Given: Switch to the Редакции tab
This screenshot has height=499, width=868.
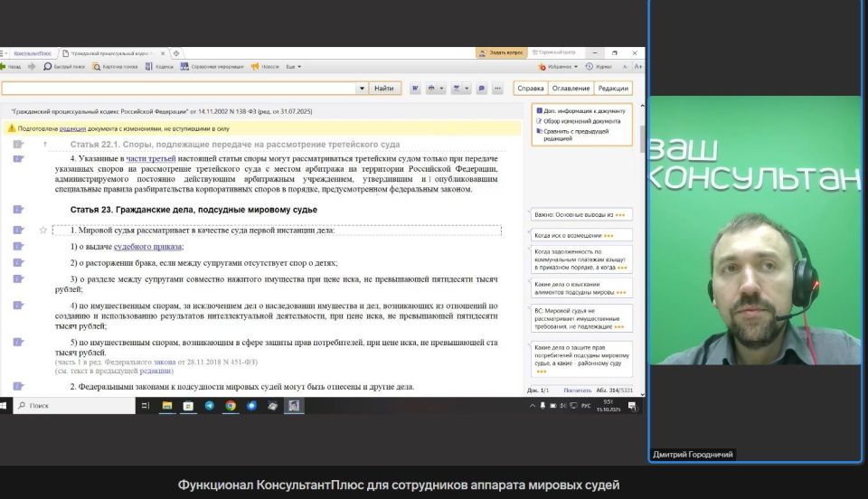Looking at the screenshot, I should coord(613,89).
